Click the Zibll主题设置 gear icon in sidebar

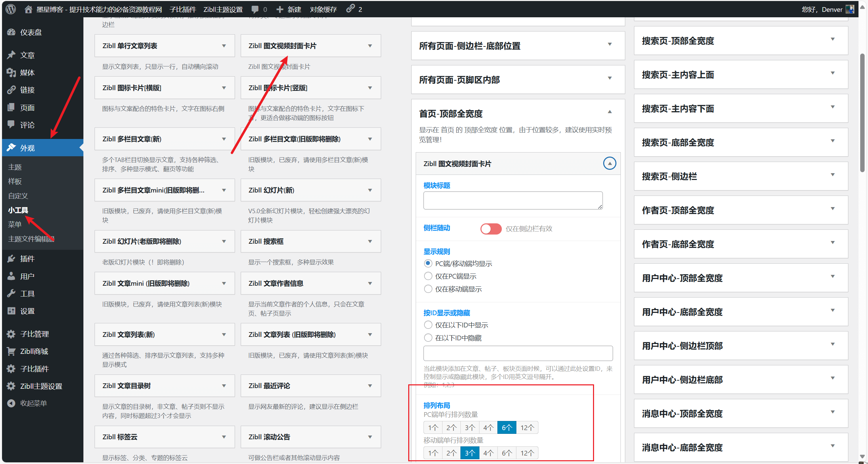click(x=11, y=386)
